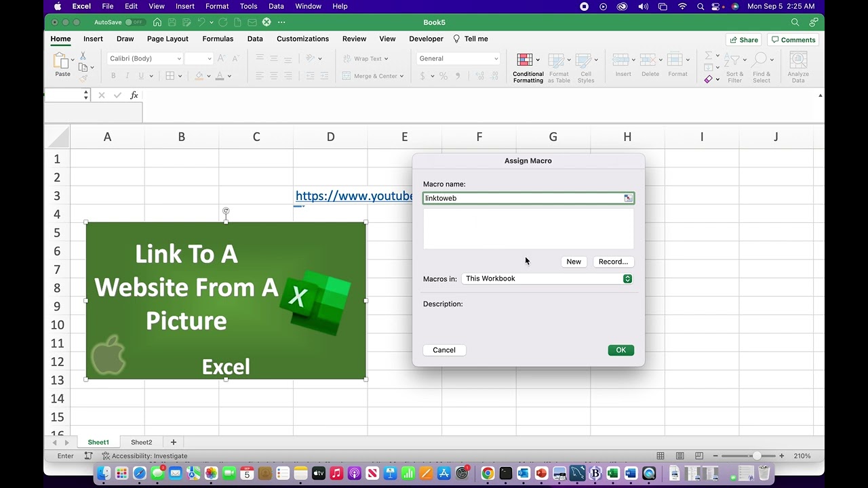Switch to Page Layout view in status bar
The height and width of the screenshot is (488, 868).
(x=679, y=456)
